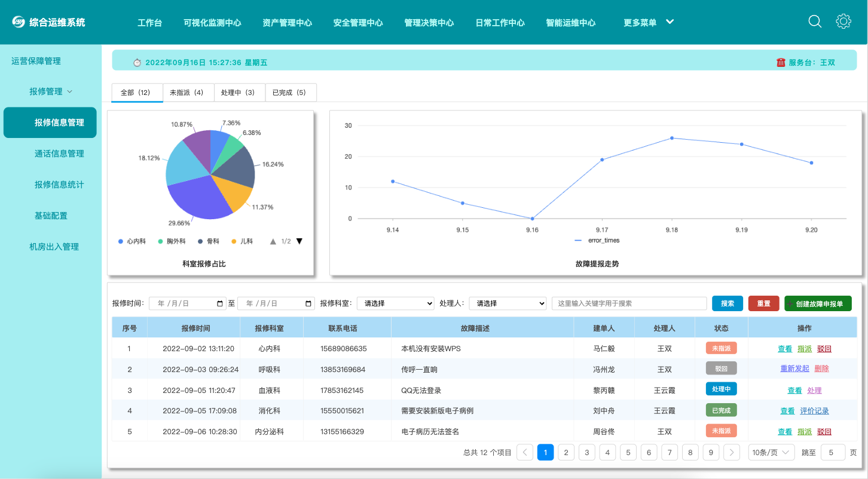Viewport: 868px width, 479px height.
Task: Toggle 儿科 legend item in pie chart
Action: pyautogui.click(x=242, y=241)
